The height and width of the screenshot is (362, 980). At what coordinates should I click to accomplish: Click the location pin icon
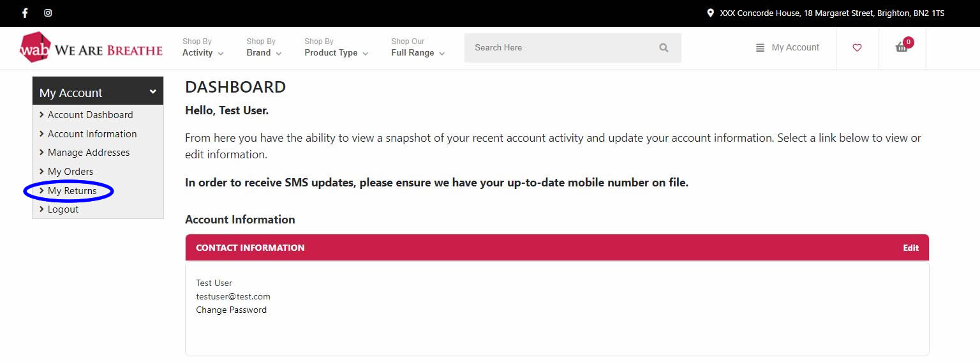point(710,13)
